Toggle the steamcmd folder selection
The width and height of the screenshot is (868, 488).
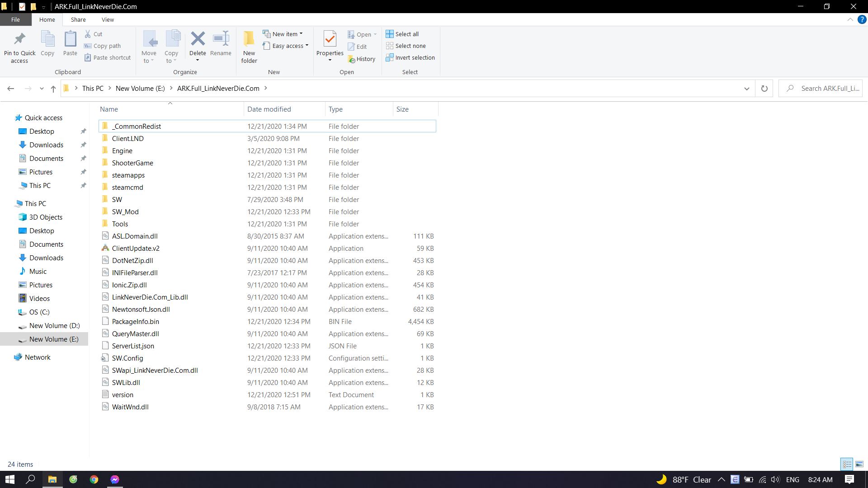pyautogui.click(x=127, y=187)
